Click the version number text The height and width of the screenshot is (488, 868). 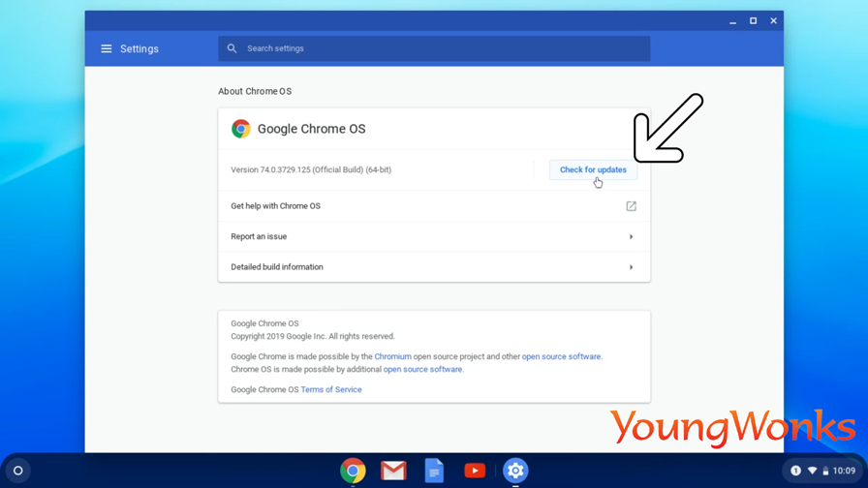(x=311, y=169)
